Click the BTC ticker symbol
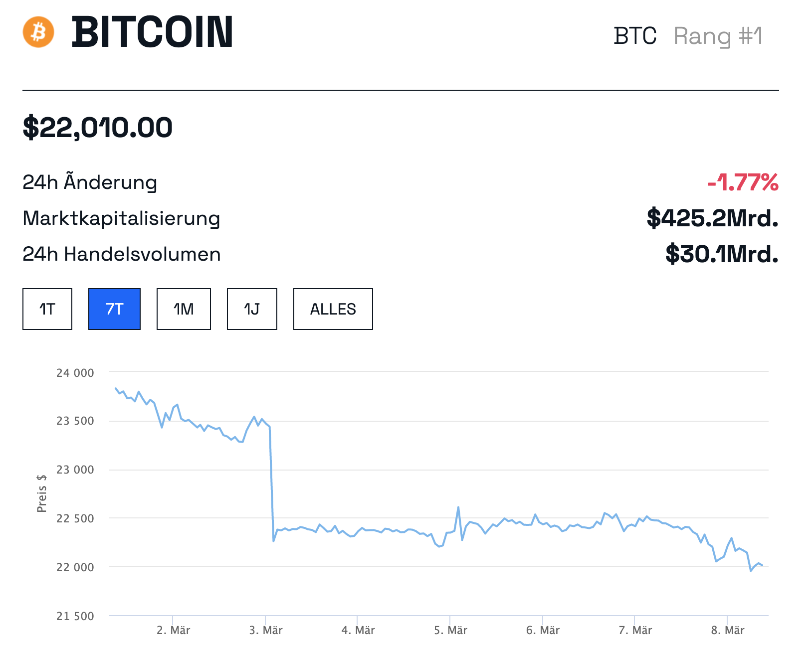 [x=635, y=36]
